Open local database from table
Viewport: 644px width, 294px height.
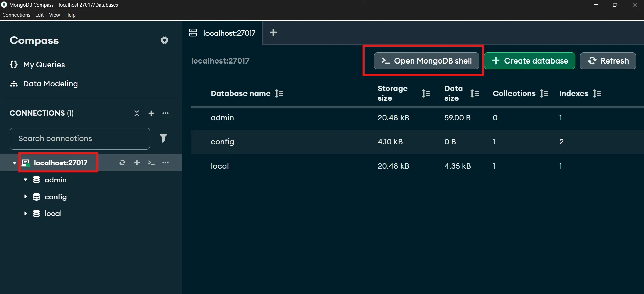point(220,166)
